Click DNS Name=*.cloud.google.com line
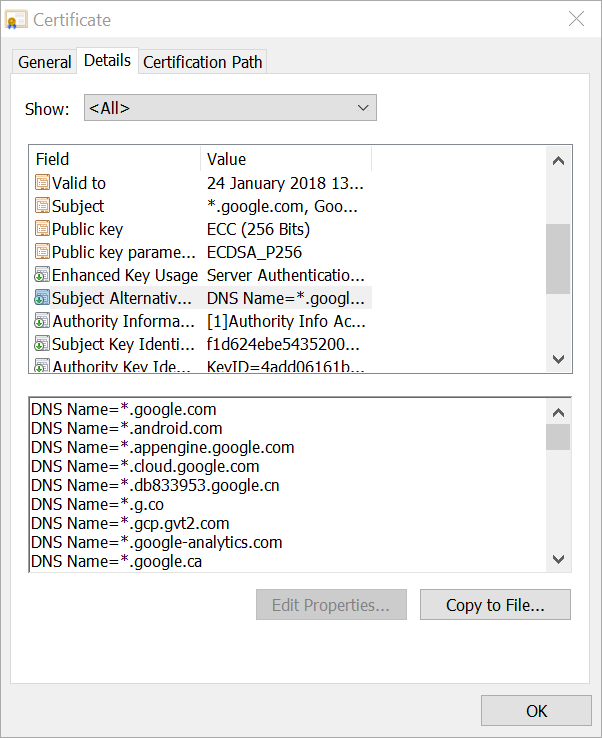 coord(145,466)
